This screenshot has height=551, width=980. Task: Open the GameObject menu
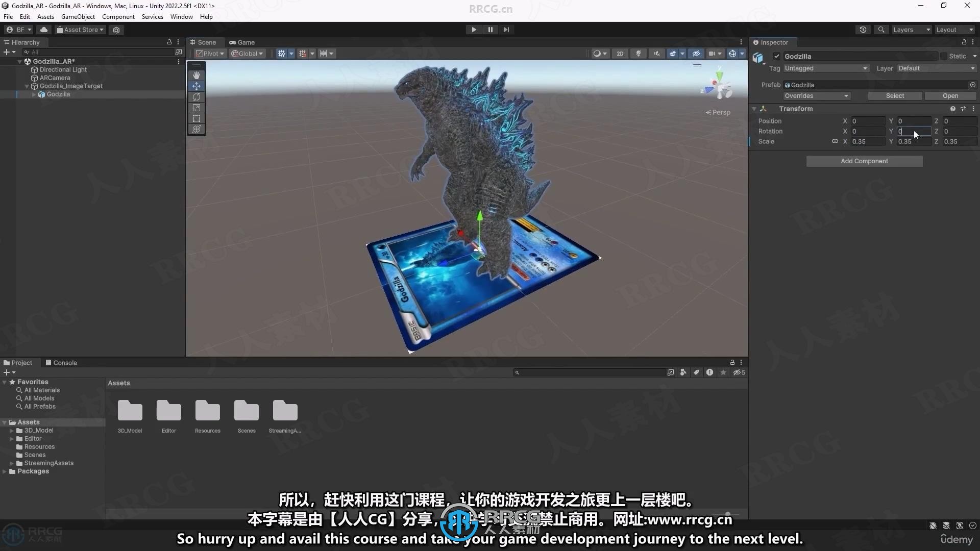pyautogui.click(x=78, y=17)
